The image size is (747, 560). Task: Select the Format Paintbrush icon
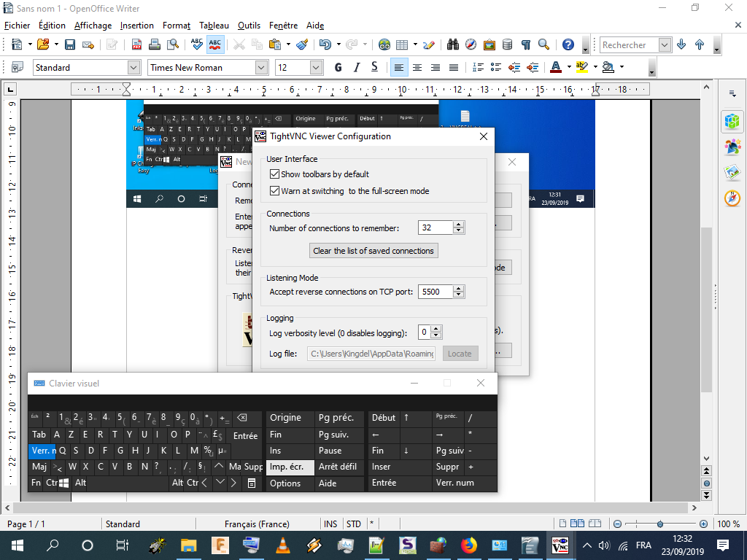(302, 44)
